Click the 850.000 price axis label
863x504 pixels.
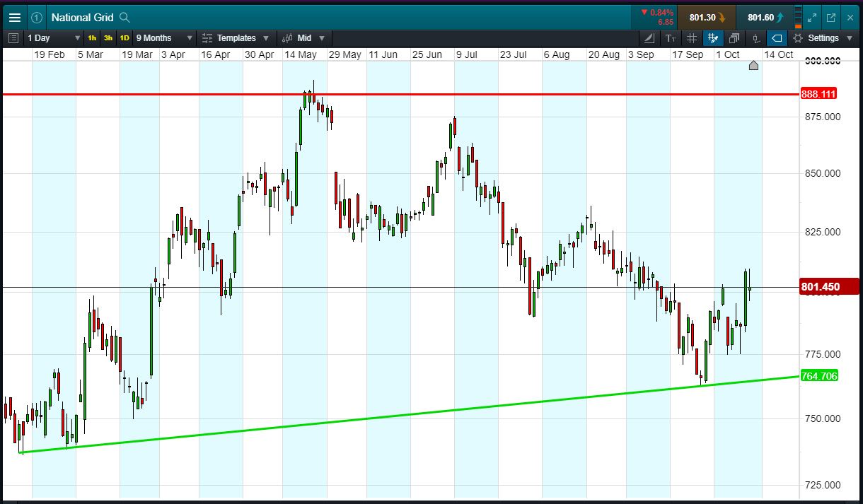[x=823, y=173]
